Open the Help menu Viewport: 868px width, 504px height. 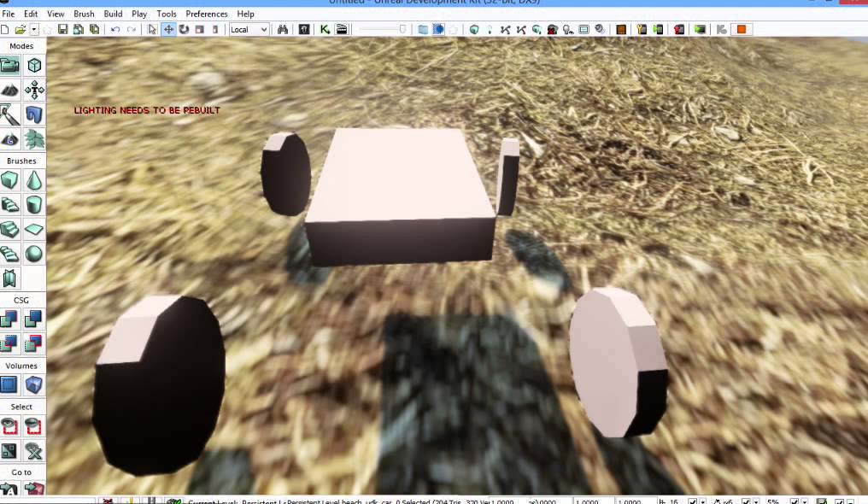pyautogui.click(x=246, y=14)
